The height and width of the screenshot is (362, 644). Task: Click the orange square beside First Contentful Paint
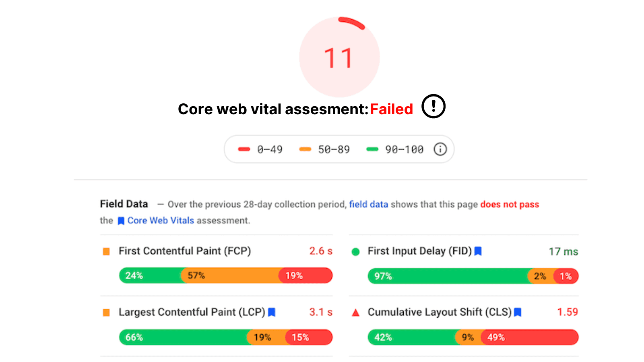click(106, 251)
